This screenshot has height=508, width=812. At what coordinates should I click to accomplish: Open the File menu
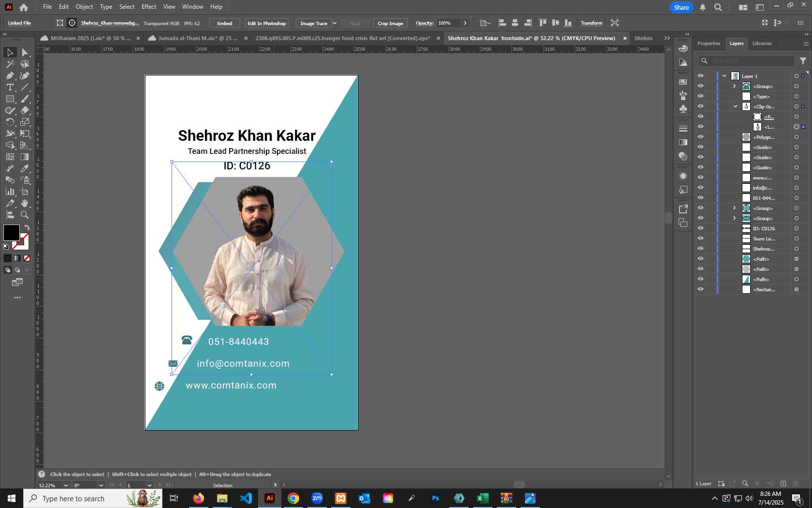coord(47,7)
